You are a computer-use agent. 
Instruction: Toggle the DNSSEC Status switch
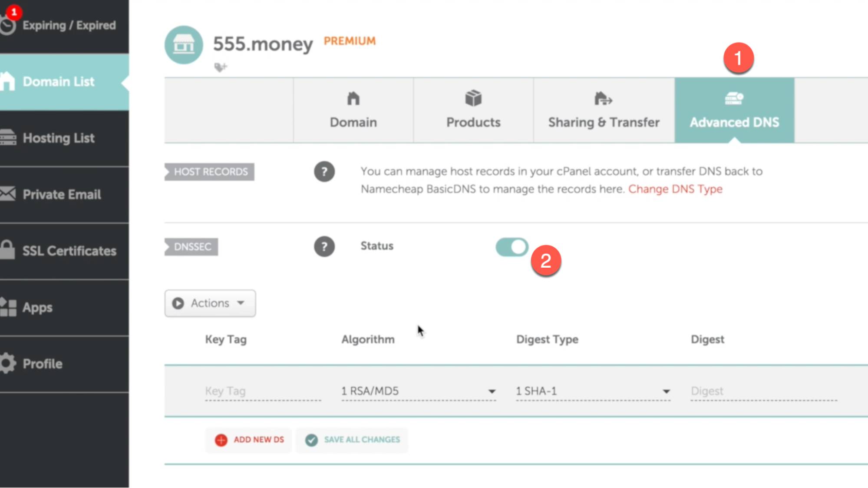tap(511, 246)
